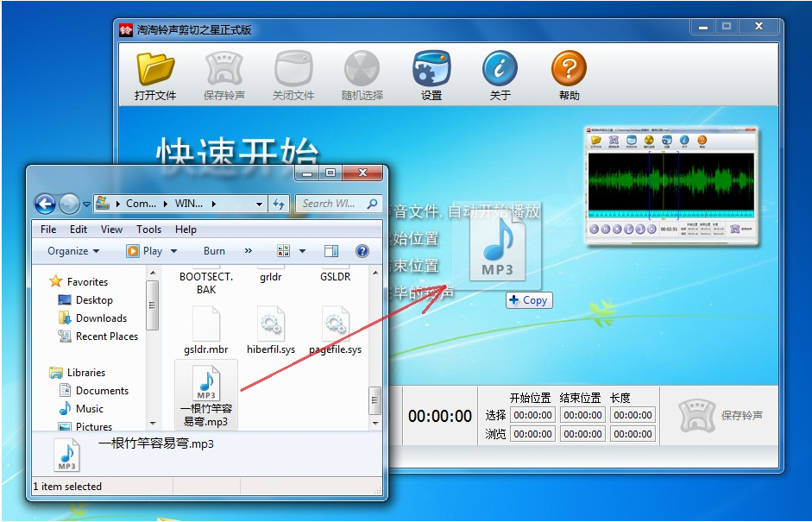Open the 关于 about icon
This screenshot has width=812, height=522.
(500, 69)
